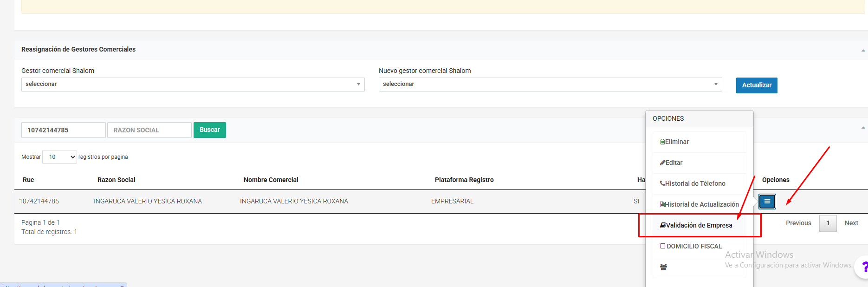The height and width of the screenshot is (287, 868).
Task: Sort table by Razon Social column header
Action: pyautogui.click(x=116, y=180)
